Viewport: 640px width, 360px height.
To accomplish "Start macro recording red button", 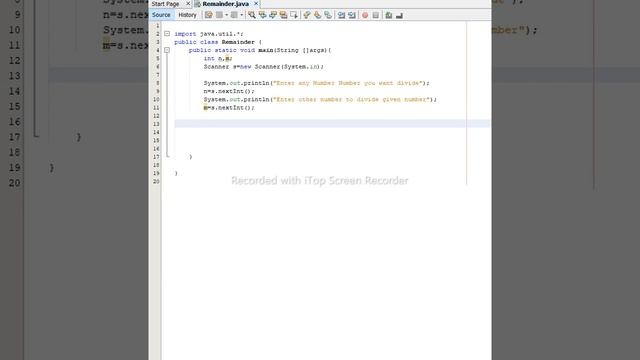I will pyautogui.click(x=365, y=15).
